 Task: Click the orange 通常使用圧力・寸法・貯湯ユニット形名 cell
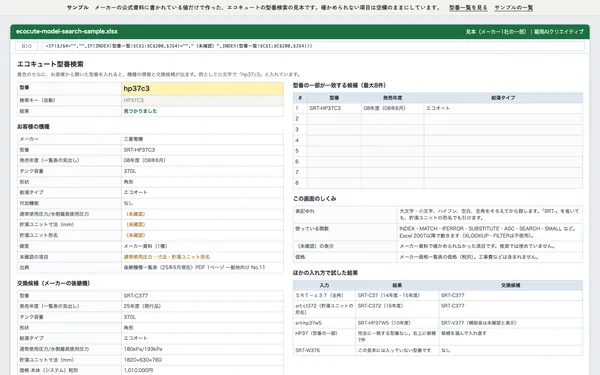[x=202, y=256]
